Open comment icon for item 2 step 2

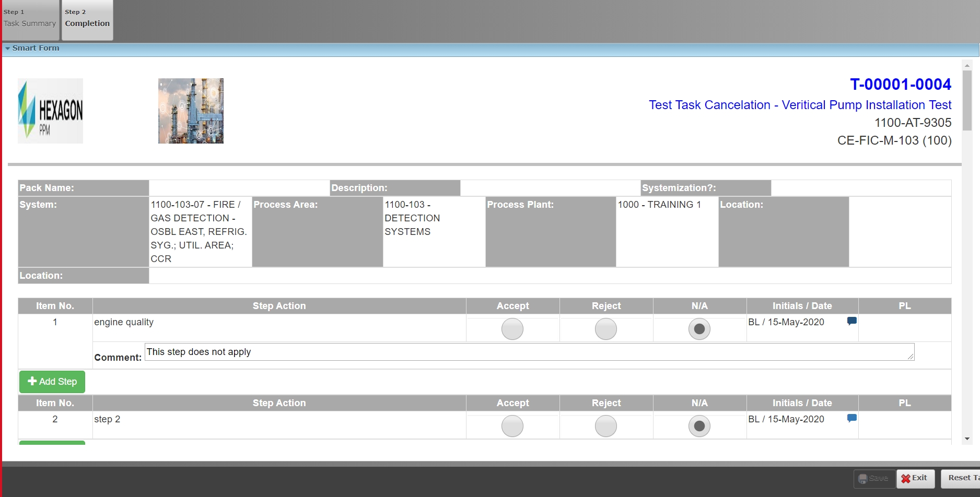point(851,418)
